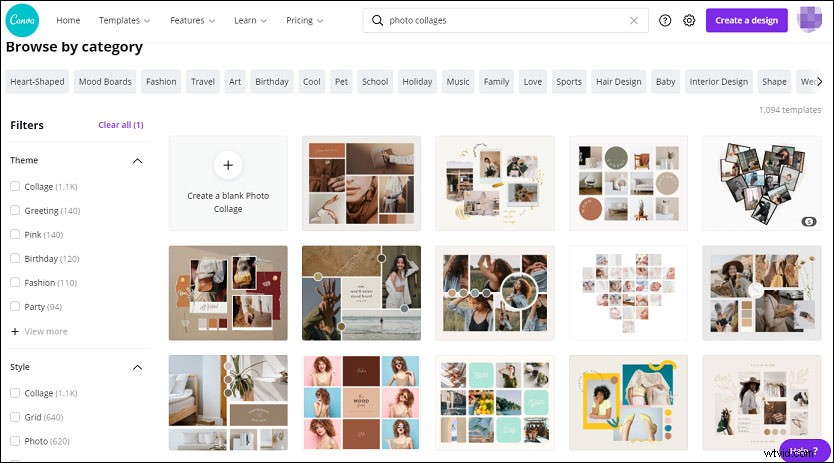Open the heart-shaped polaroid collage template
Viewport: 834px width, 463px height.
762,183
